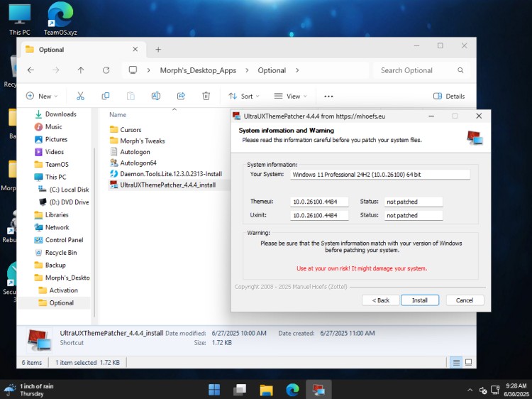The height and width of the screenshot is (399, 532).
Task: Click the search magnifier icon in Explorer
Action: (x=460, y=70)
